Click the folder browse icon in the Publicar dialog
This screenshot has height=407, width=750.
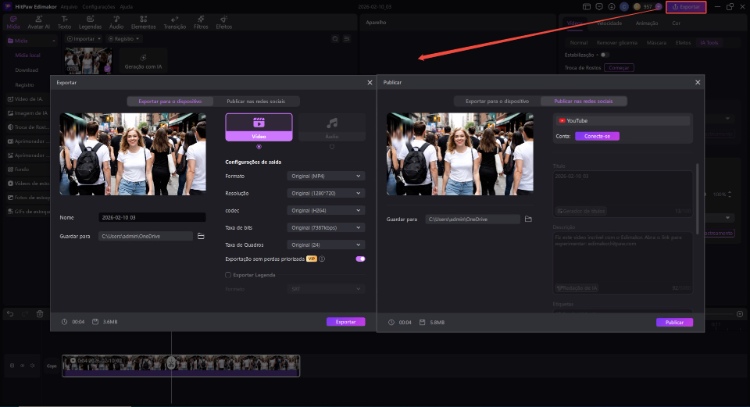528,218
